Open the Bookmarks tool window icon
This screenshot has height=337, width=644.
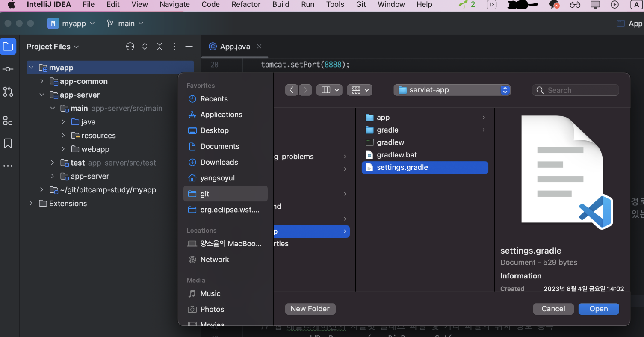pyautogui.click(x=8, y=143)
